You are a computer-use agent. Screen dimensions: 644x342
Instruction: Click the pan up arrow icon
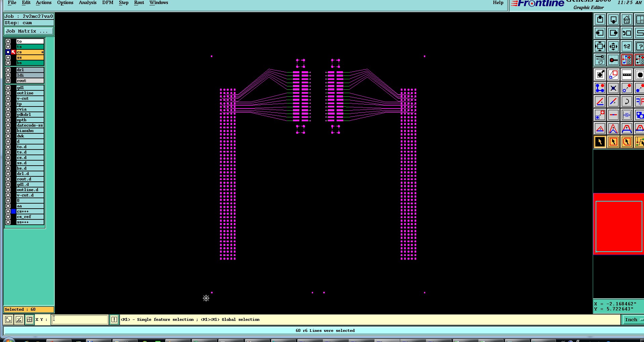coord(600,20)
